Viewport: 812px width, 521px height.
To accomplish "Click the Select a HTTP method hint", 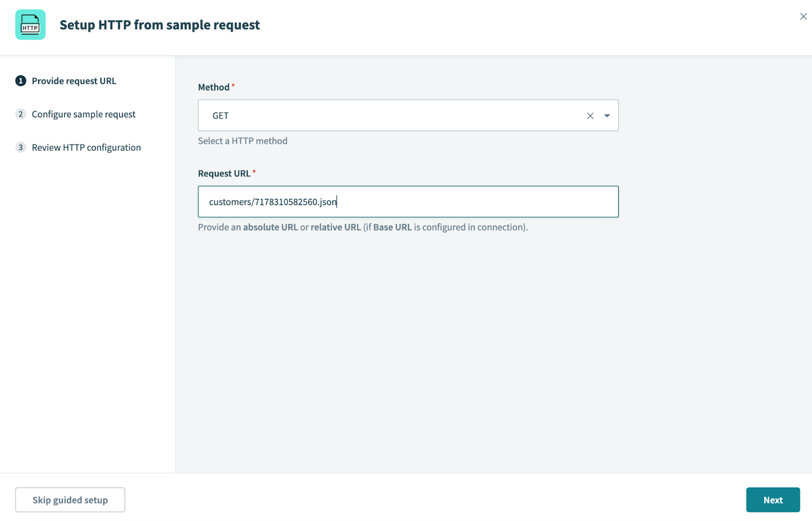I will click(x=243, y=141).
